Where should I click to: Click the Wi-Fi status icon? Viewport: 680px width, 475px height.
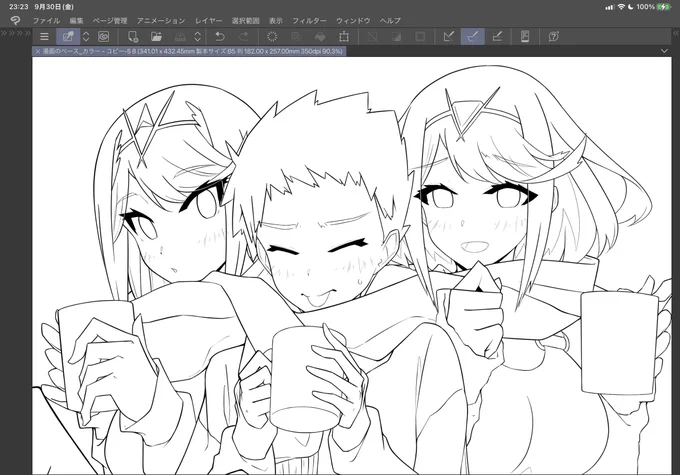click(x=621, y=7)
